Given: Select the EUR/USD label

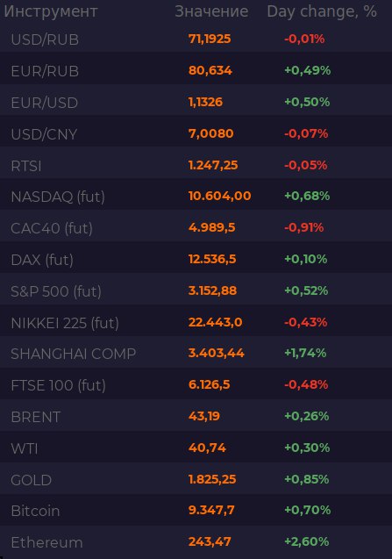Looking at the screenshot, I should point(45,103).
